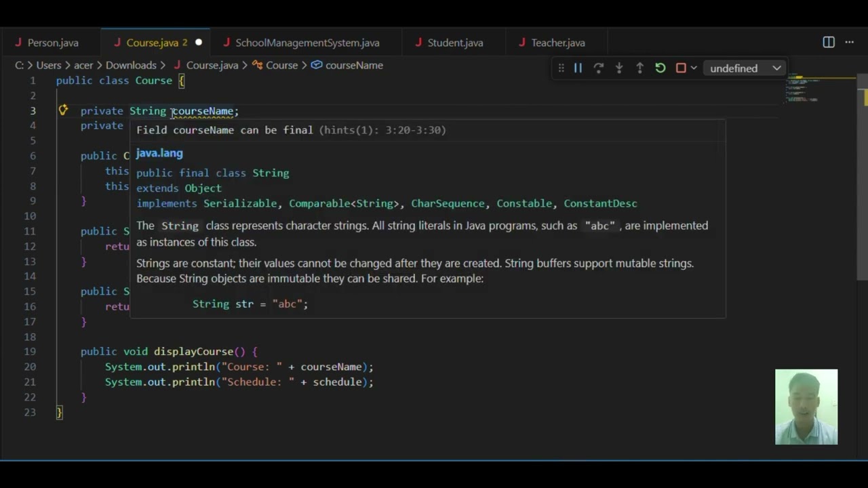Screen dimensions: 868x488
Task: Click the 'acer' breadcrumb segment
Action: point(83,65)
